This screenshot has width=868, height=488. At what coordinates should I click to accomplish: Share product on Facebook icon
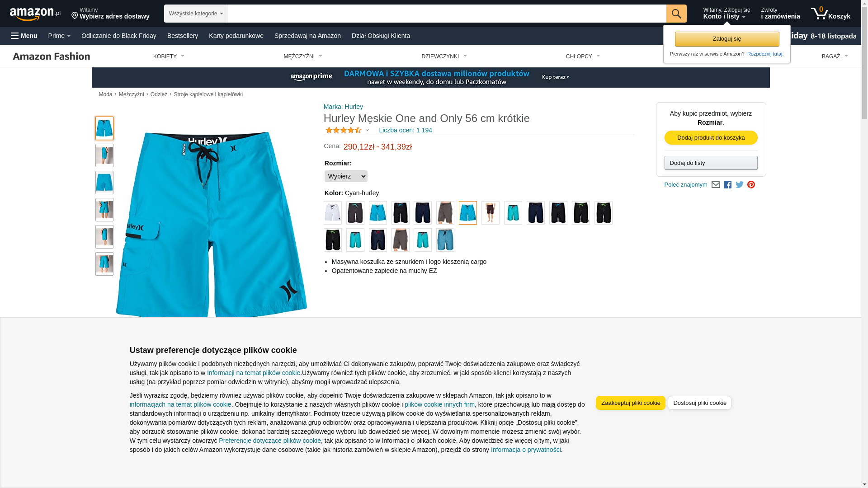727,185
